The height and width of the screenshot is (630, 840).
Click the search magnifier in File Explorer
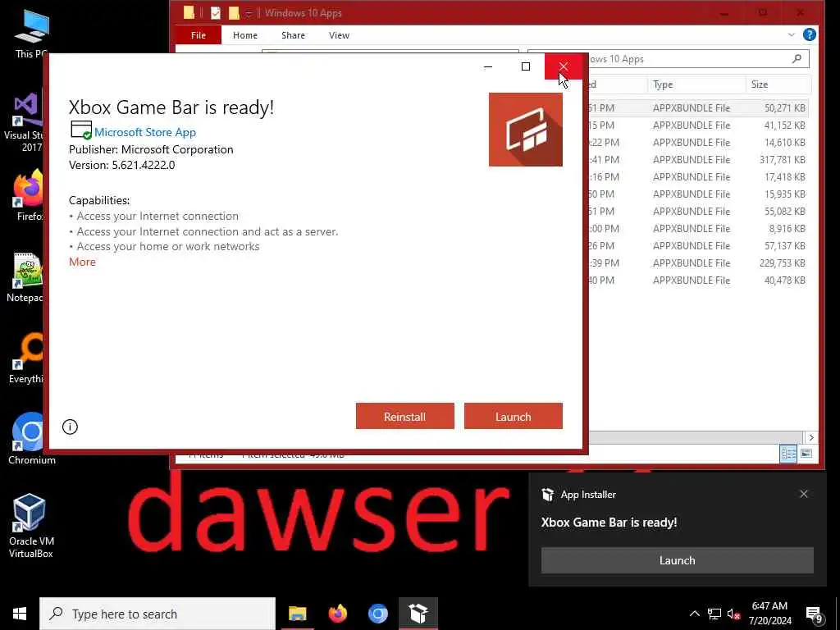[797, 59]
